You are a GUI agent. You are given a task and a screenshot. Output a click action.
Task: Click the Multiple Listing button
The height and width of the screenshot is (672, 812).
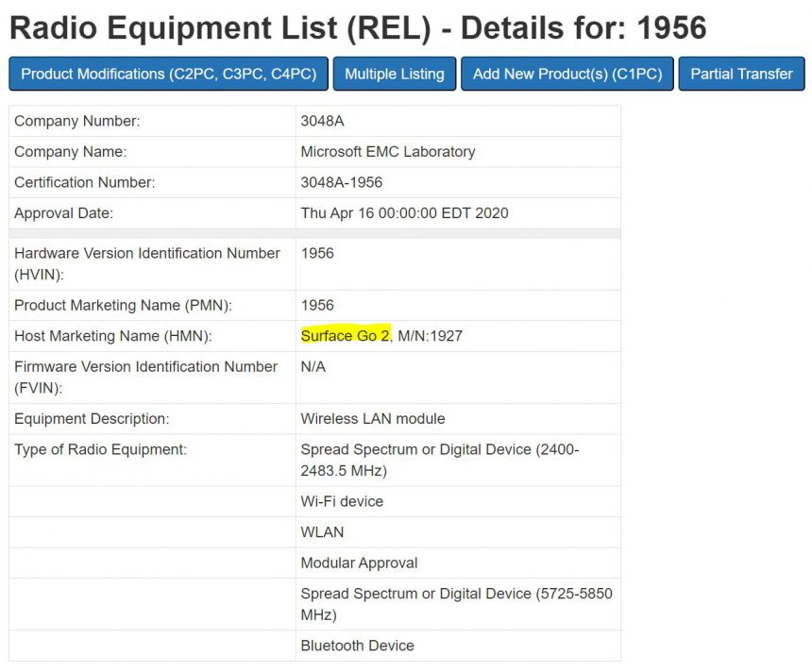(395, 74)
